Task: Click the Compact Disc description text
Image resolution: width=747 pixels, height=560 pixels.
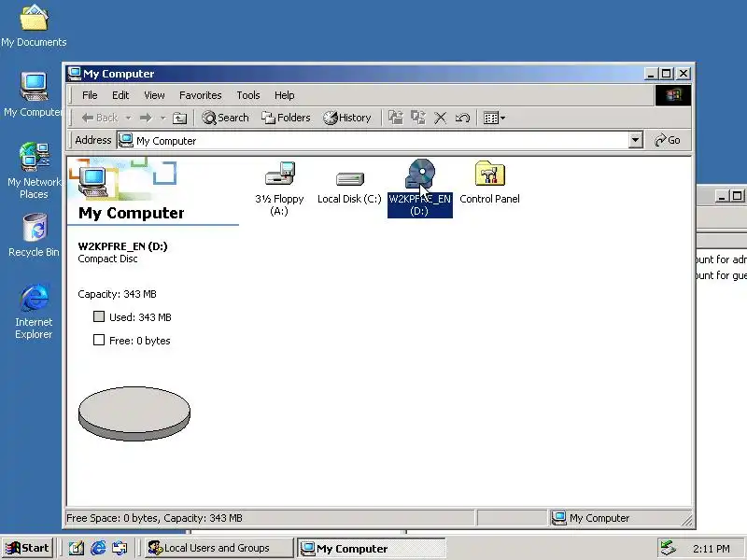Action: [x=107, y=259]
